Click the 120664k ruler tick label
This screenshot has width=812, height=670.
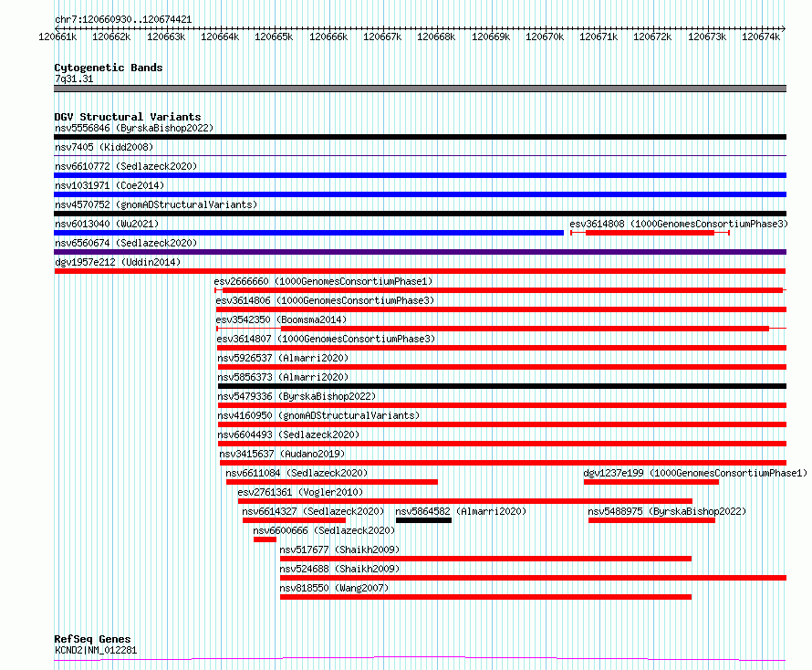coord(220,37)
